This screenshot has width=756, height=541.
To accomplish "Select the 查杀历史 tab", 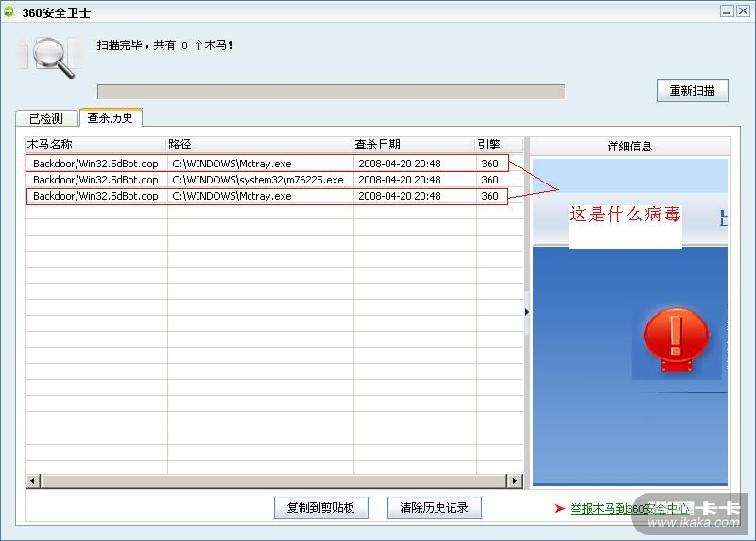I will click(x=110, y=117).
